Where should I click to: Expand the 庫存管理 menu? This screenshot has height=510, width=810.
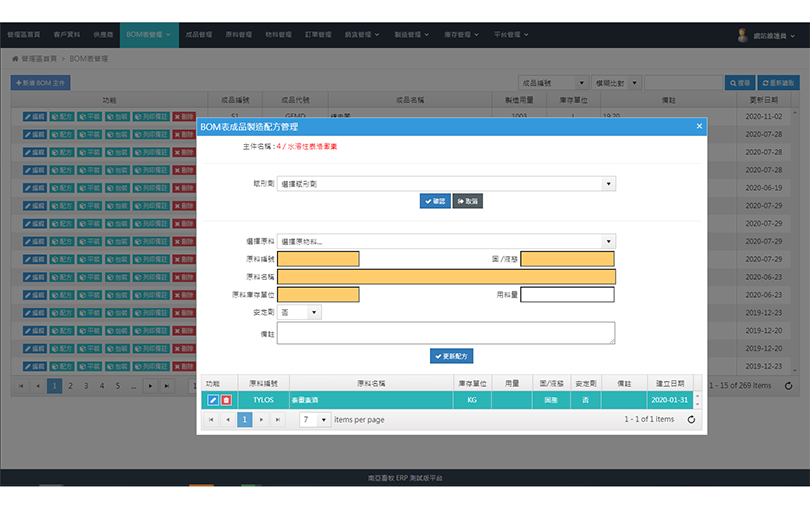tap(461, 35)
